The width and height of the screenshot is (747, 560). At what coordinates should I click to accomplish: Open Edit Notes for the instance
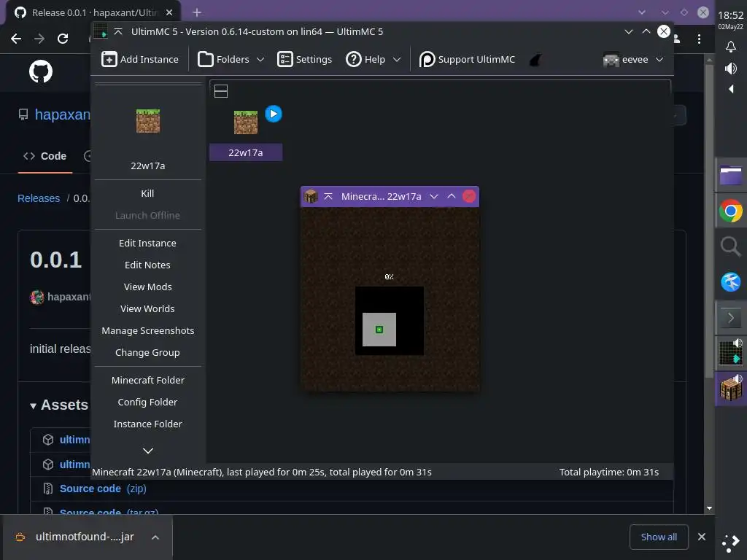click(147, 265)
